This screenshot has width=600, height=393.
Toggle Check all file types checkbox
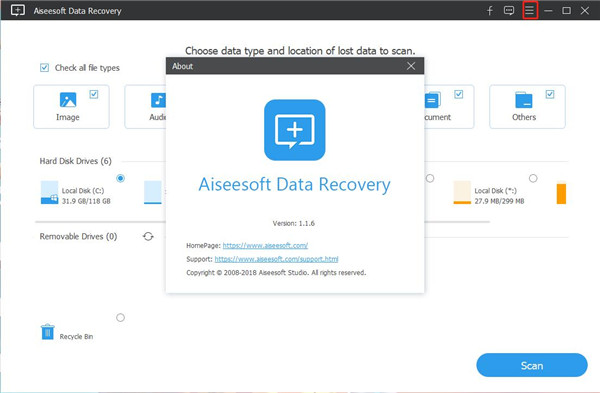pyautogui.click(x=44, y=68)
